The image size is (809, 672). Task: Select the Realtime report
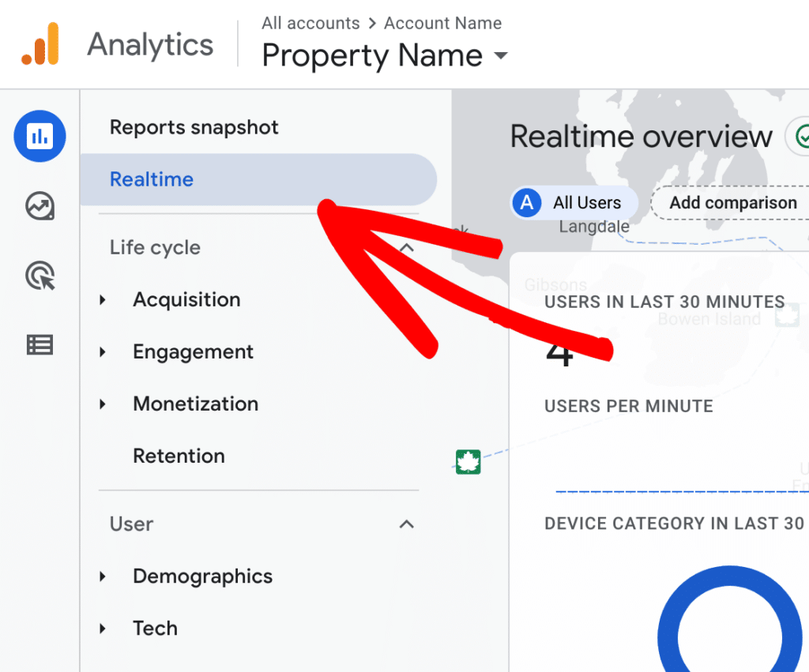(152, 179)
